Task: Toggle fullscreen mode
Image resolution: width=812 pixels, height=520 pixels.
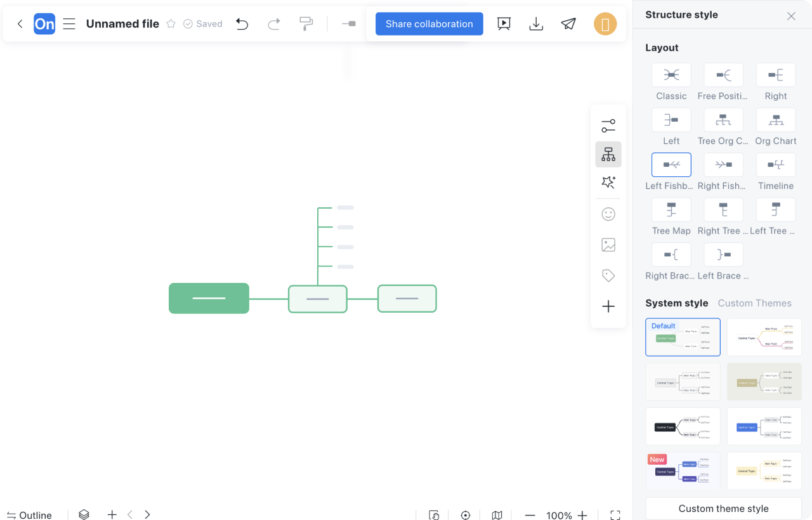Action: tap(615, 515)
